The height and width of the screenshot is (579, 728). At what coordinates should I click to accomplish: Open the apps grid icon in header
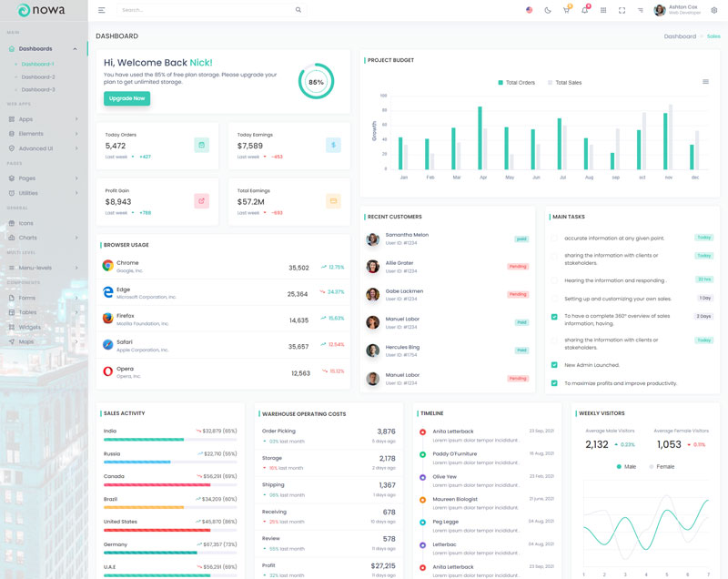(x=603, y=10)
